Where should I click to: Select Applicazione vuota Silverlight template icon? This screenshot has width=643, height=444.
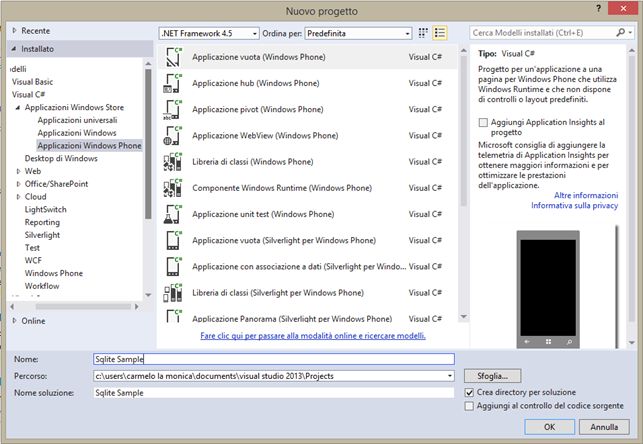pos(173,241)
